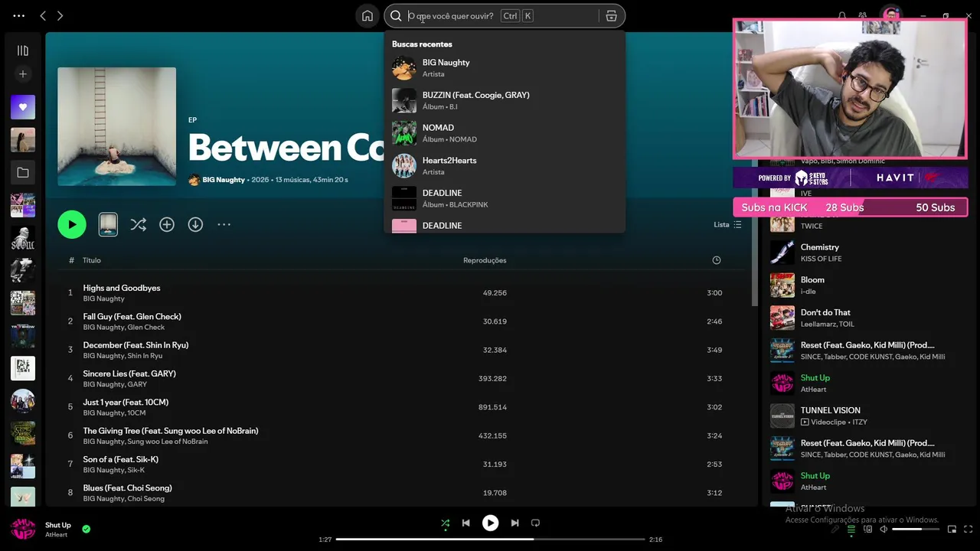
Task: Sort by Reproduções column header
Action: (x=485, y=260)
